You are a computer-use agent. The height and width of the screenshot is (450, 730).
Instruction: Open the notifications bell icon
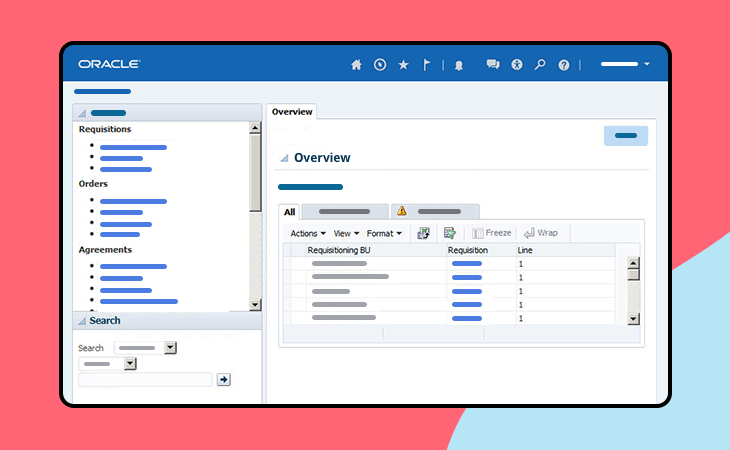tap(459, 65)
